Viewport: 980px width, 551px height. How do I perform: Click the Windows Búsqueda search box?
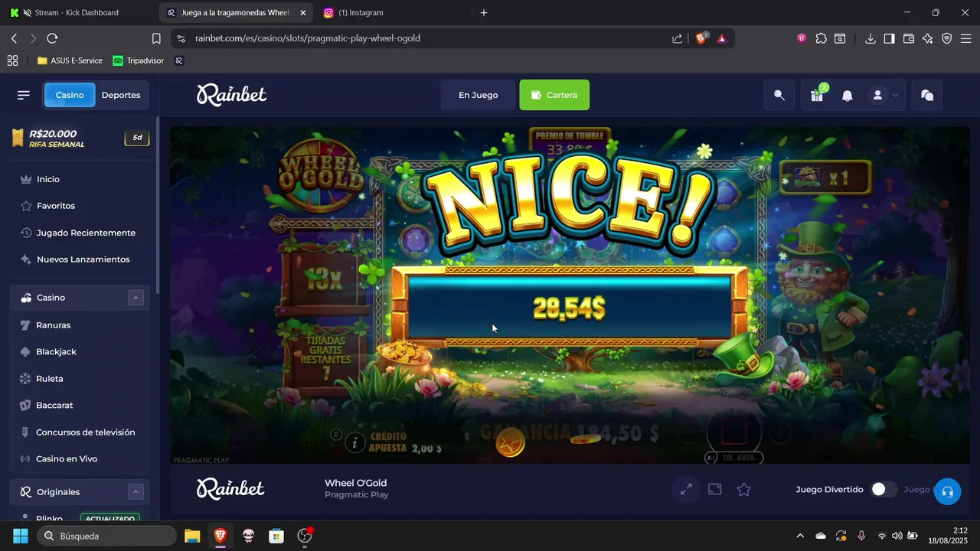tap(106, 536)
